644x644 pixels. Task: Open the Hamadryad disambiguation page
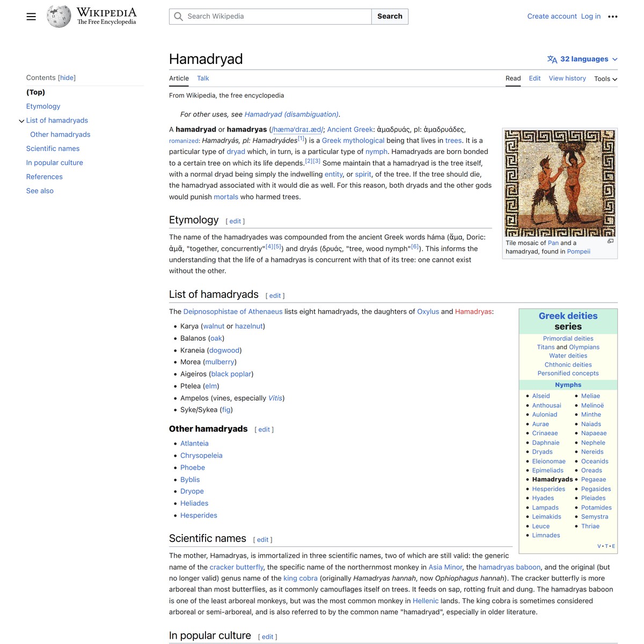(291, 114)
